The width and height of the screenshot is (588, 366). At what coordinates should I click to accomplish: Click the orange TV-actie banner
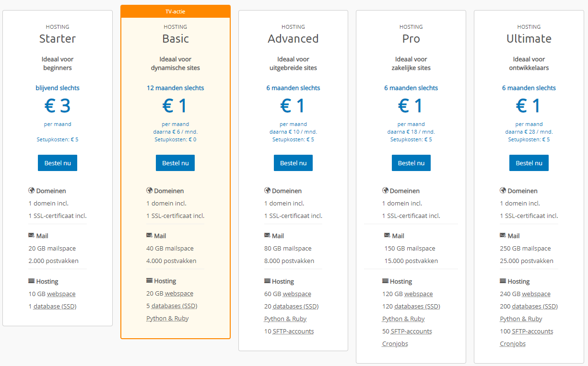coord(175,11)
